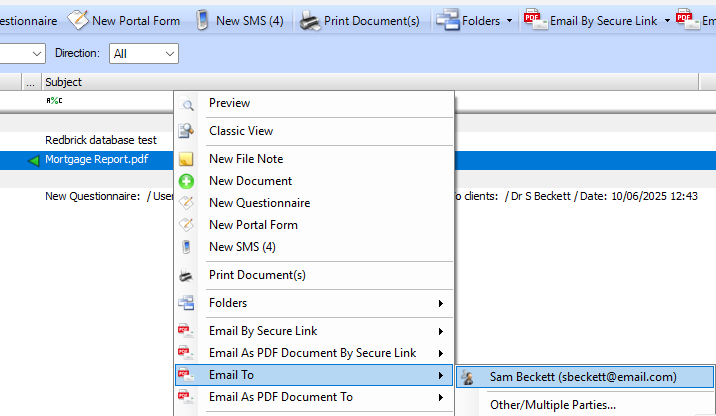Click the New File Note yellow note icon
Viewport: 716px width, 416px height.
coord(186,159)
